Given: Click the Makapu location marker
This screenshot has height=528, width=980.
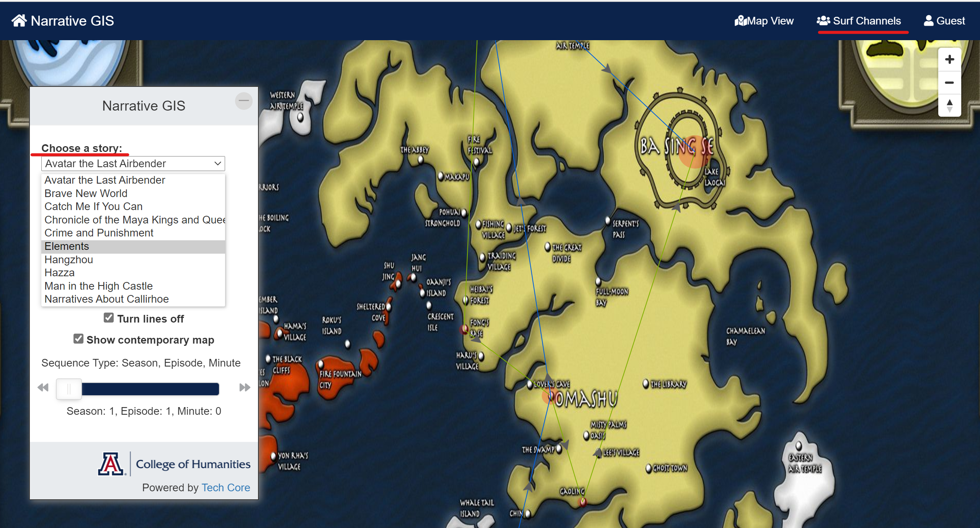Looking at the screenshot, I should click(441, 176).
